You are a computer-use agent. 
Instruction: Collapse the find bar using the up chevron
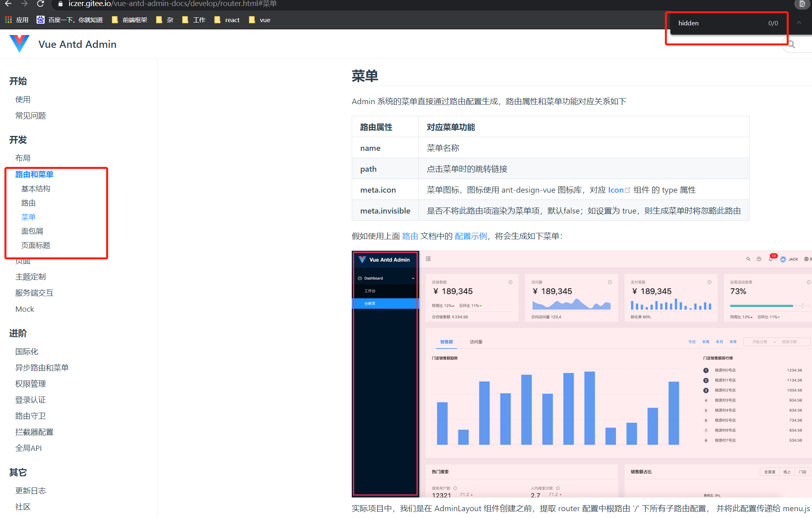[799, 23]
